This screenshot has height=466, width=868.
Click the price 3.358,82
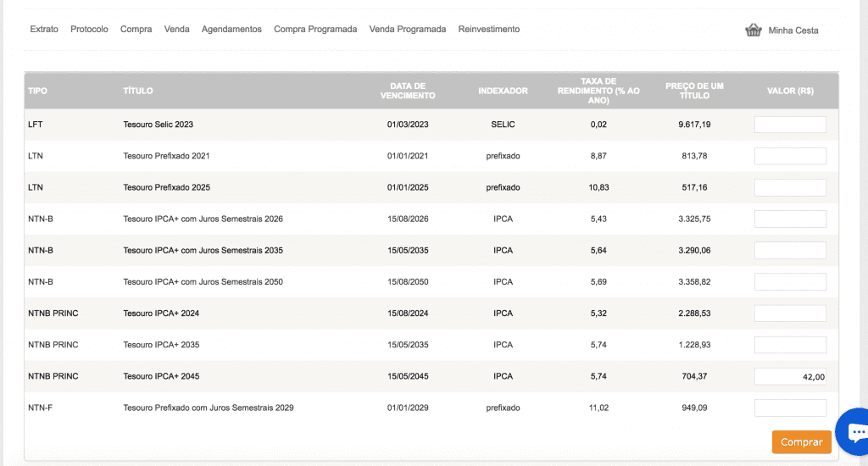694,282
